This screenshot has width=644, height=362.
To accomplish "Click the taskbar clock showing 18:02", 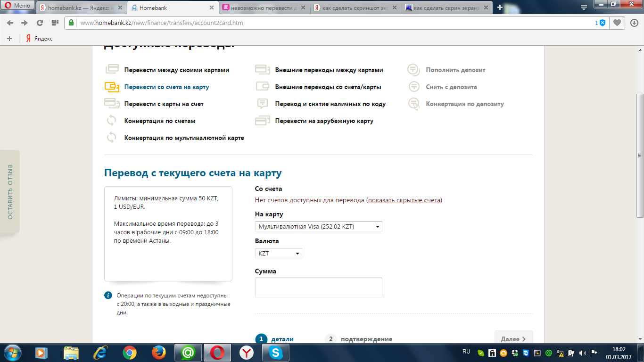I will pyautogui.click(x=619, y=353).
